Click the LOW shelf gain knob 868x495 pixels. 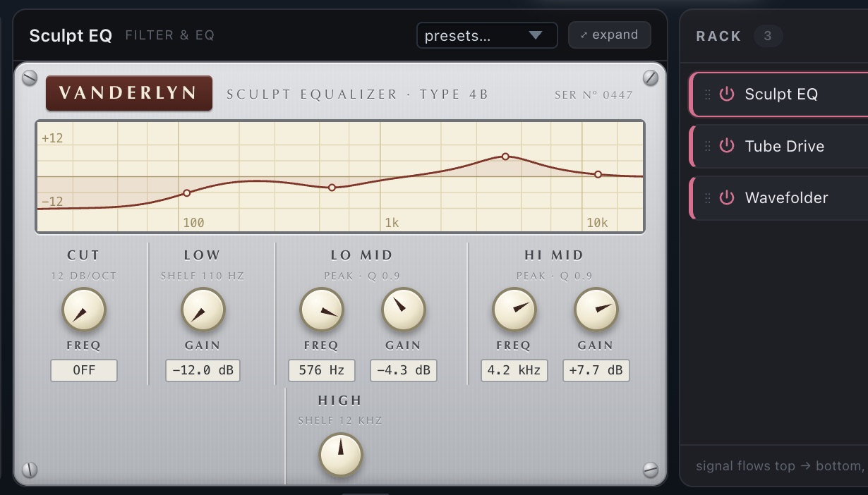click(x=203, y=310)
